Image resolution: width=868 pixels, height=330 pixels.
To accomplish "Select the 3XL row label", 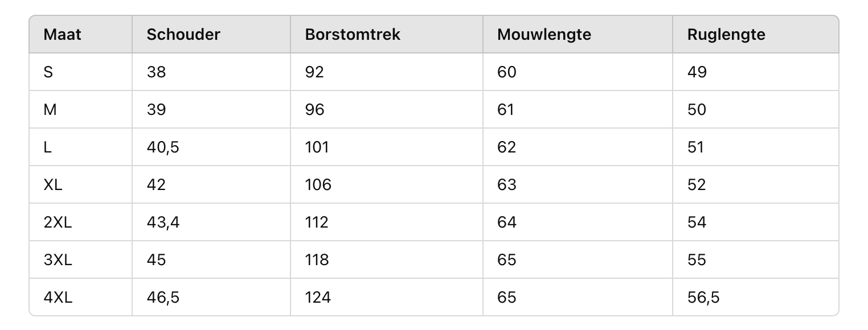I will coord(81,259).
